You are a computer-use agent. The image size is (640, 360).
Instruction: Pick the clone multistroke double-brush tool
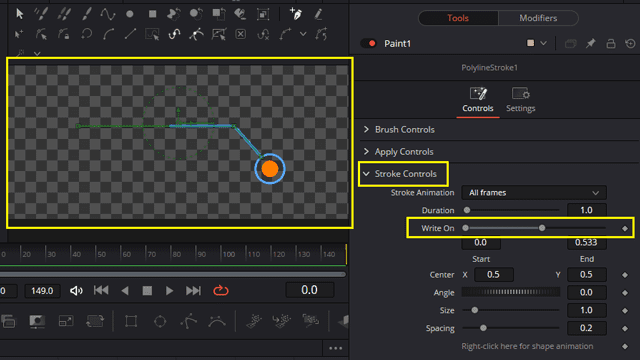(x=64, y=14)
